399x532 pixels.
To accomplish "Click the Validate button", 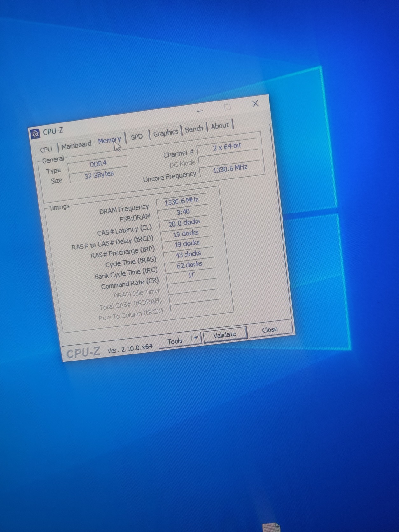I will tap(225, 335).
